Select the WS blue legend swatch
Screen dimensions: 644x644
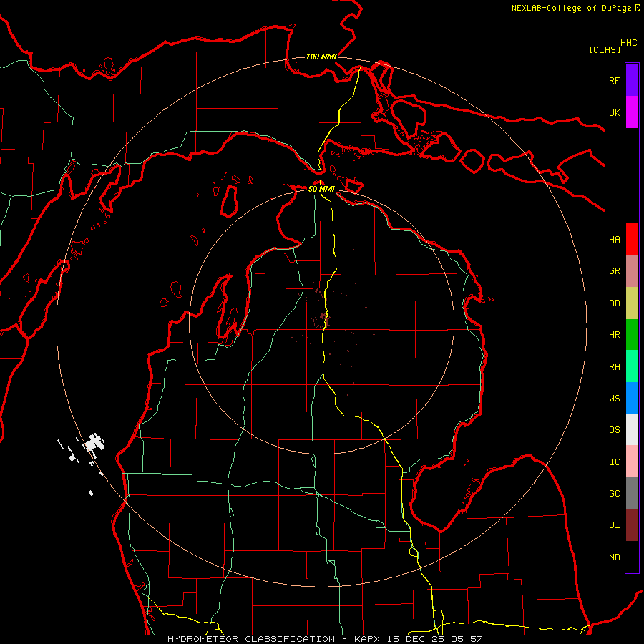click(632, 398)
